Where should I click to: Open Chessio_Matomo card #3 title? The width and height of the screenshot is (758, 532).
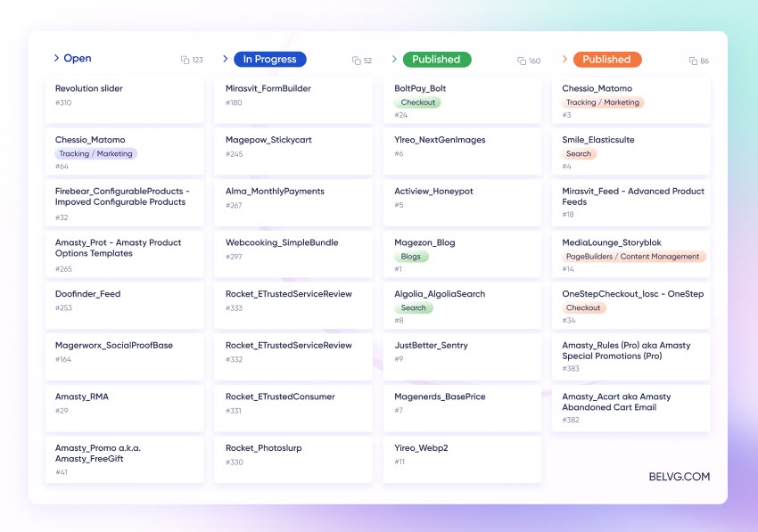pyautogui.click(x=597, y=88)
